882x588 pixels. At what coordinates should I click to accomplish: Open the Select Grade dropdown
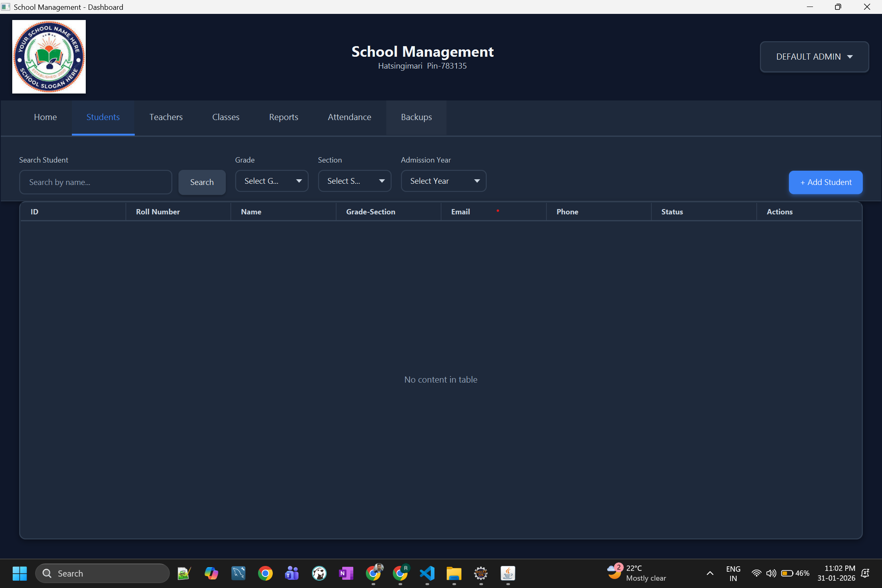(x=272, y=180)
